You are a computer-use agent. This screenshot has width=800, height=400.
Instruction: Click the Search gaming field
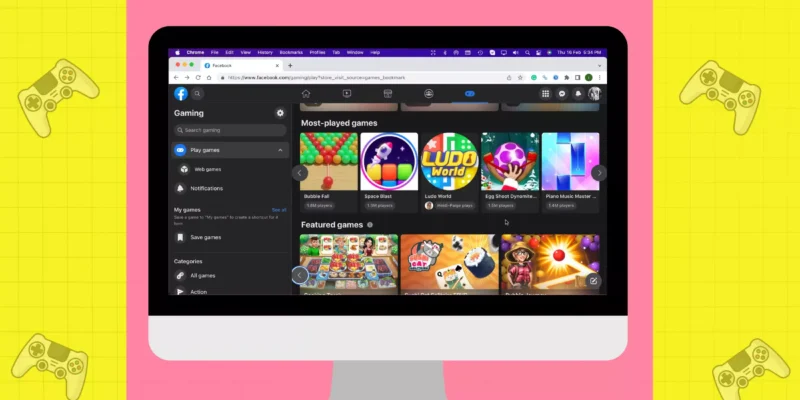click(230, 130)
